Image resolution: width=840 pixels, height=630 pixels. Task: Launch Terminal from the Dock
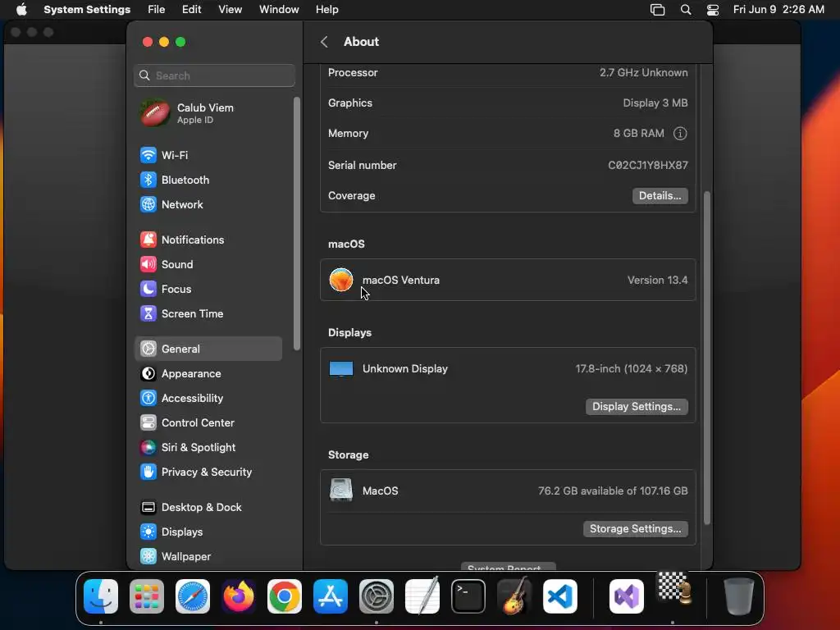468,596
